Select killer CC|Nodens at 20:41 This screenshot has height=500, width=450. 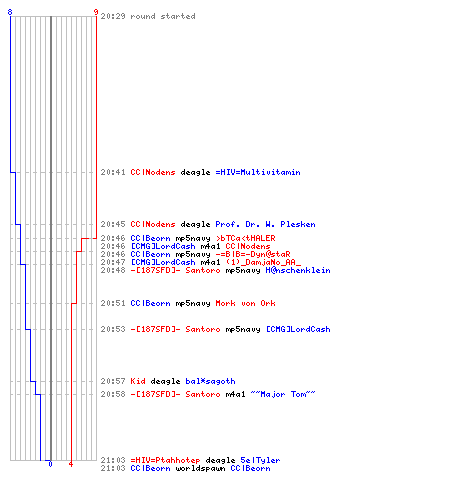153,172
